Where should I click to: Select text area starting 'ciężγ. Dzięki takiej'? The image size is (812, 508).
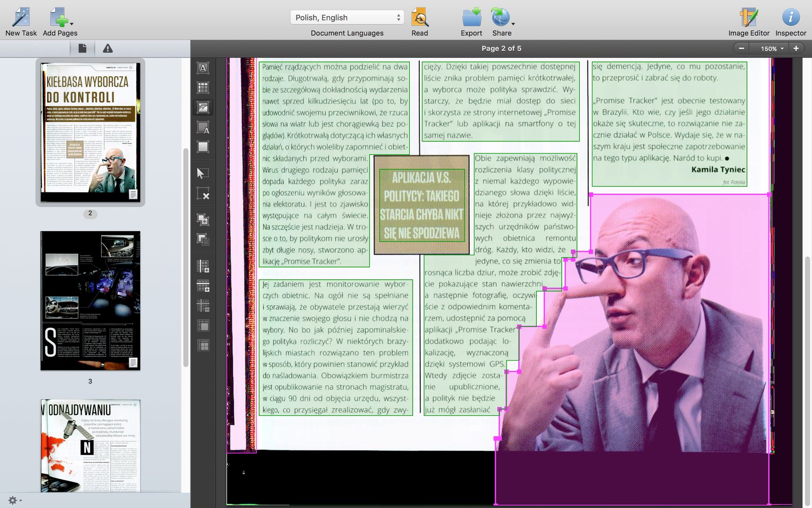pos(500,101)
